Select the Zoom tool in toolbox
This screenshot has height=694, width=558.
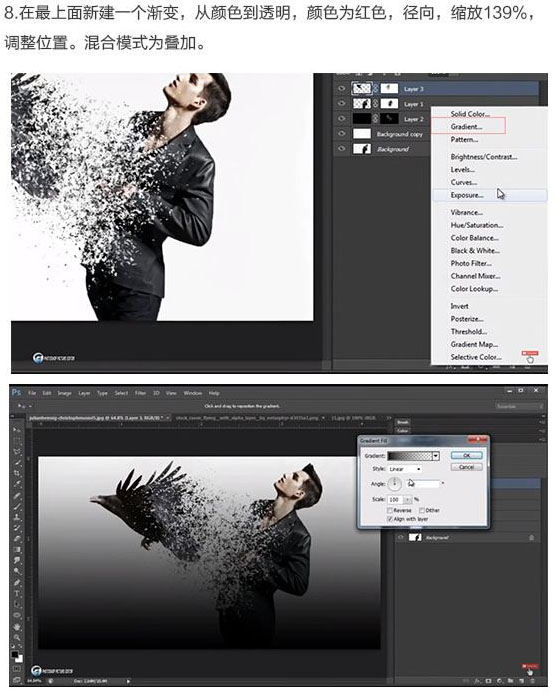pos(16,636)
